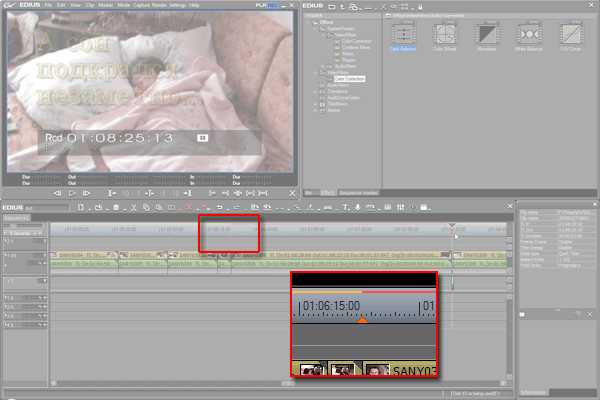Screen dimensions: 600x400
Task: Select Matrix in the effect tree
Action: 347,54
